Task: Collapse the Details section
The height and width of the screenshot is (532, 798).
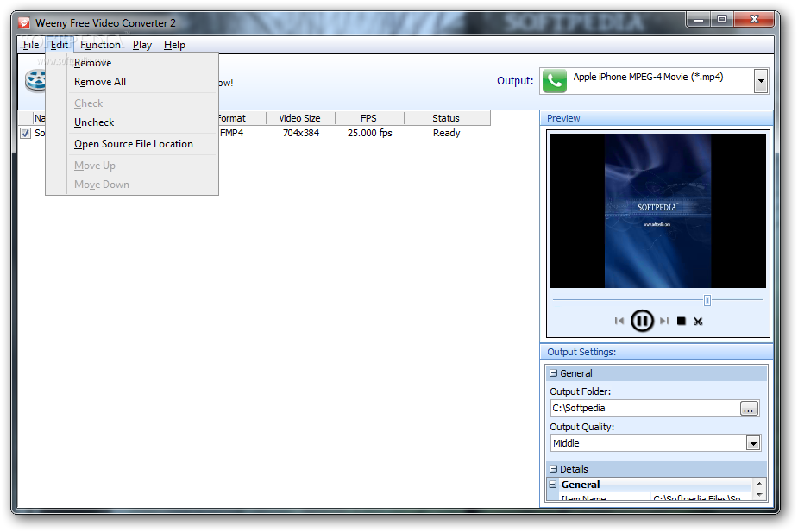Action: [x=554, y=469]
